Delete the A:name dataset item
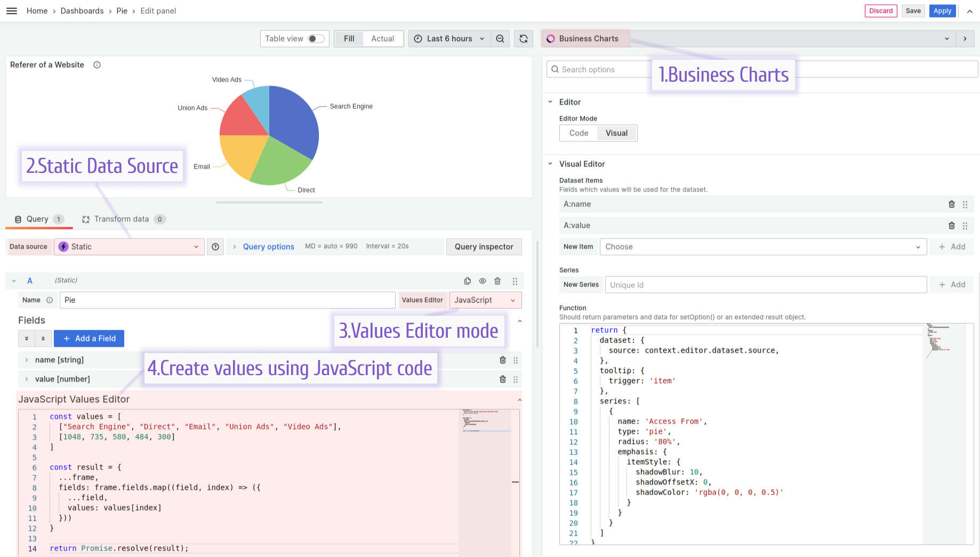The width and height of the screenshot is (980, 557). click(951, 204)
